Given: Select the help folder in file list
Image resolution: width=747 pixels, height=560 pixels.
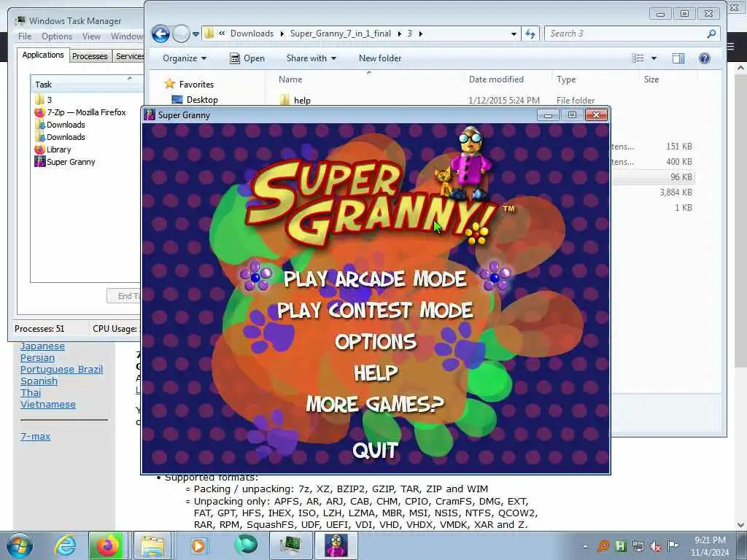Looking at the screenshot, I should [x=302, y=101].
